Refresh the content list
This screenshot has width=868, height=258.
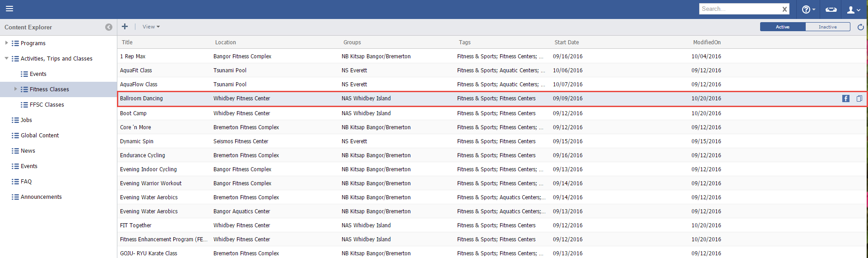coord(860,27)
